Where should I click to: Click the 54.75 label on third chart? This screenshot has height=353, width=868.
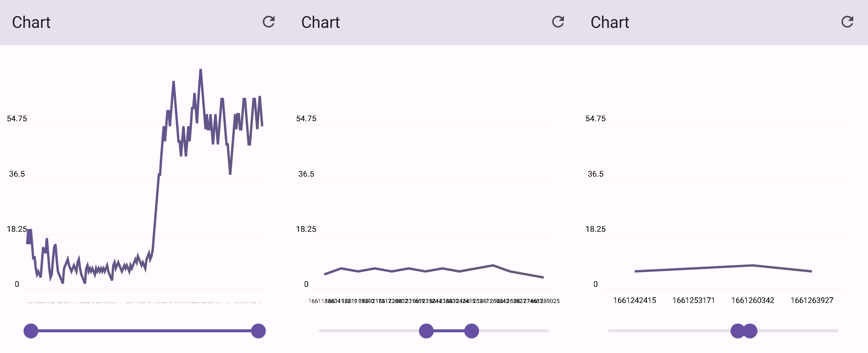point(595,119)
